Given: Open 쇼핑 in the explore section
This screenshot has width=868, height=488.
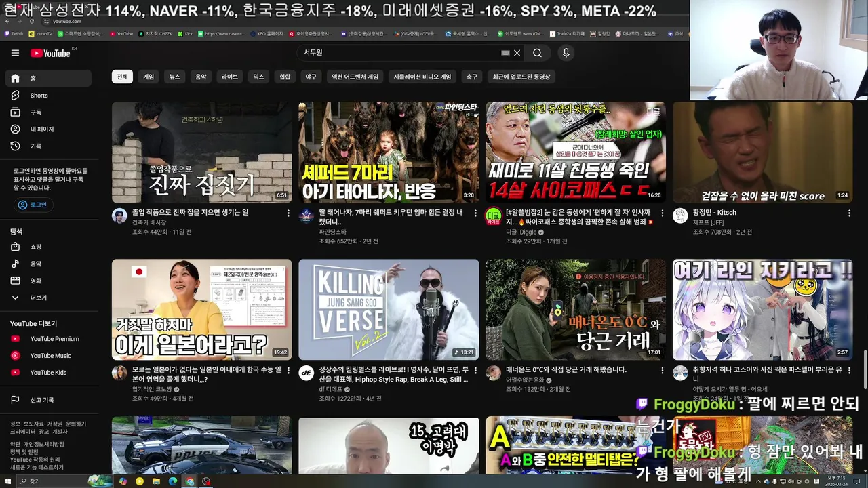Looking at the screenshot, I should 48,247.
